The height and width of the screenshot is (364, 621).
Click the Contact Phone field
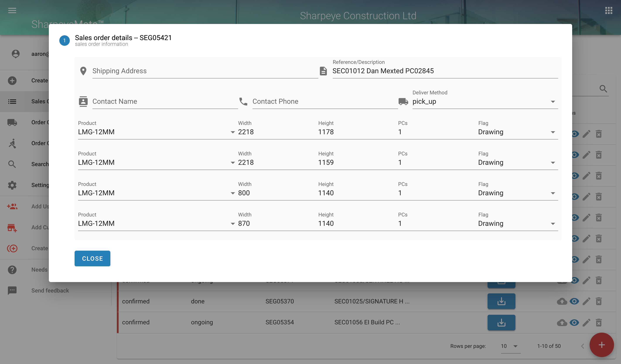coord(324,102)
